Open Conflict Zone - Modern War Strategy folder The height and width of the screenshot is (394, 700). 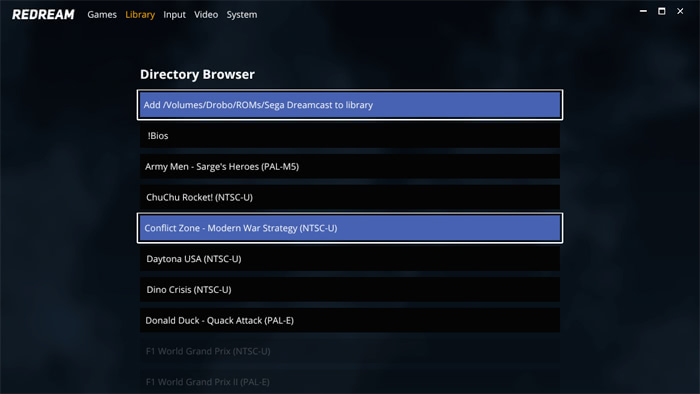tap(350, 228)
